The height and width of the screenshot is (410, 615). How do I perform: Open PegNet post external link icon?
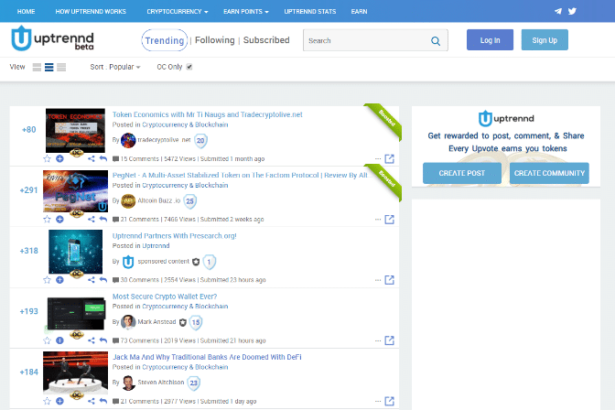[x=389, y=219]
